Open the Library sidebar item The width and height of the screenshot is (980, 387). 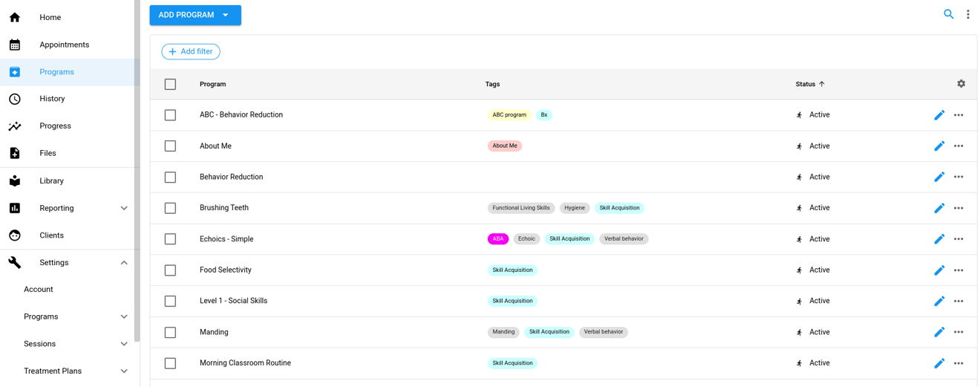[x=51, y=181]
